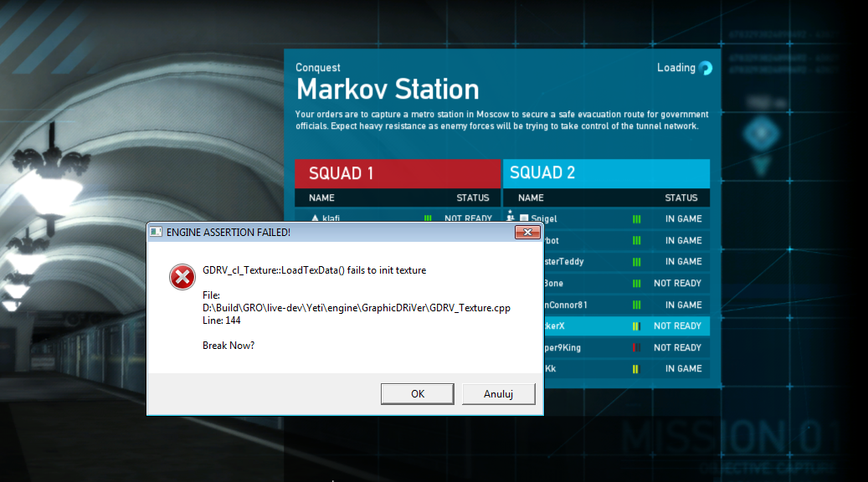The image size is (868, 482).
Task: Click OK in the assertion dialog
Action: [x=418, y=394]
